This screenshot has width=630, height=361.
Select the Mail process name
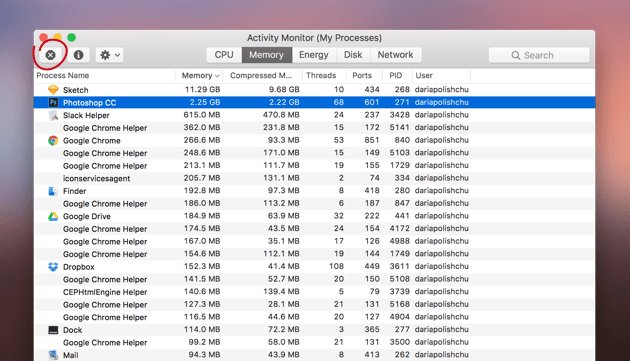click(70, 355)
